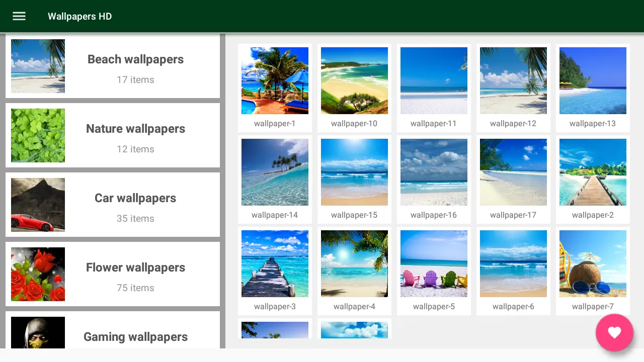Image resolution: width=644 pixels, height=362 pixels.
Task: Click the 'wallpaper-16' caption text
Action: pos(434,215)
